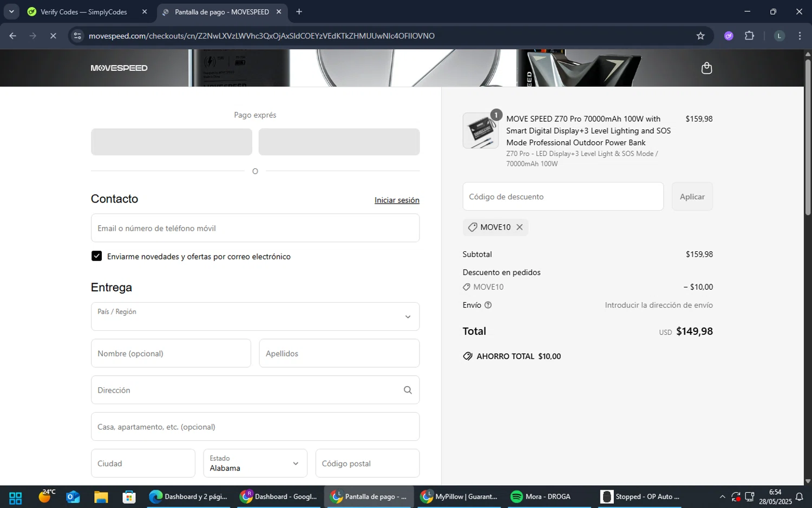Open the shipping info help icon next to Envío
Screen dimensions: 812x508
point(488,305)
